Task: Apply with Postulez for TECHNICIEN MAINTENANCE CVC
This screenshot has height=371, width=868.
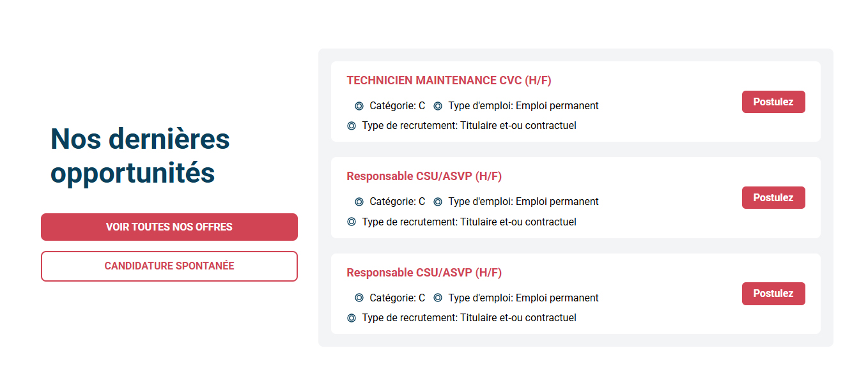Action: (x=773, y=102)
